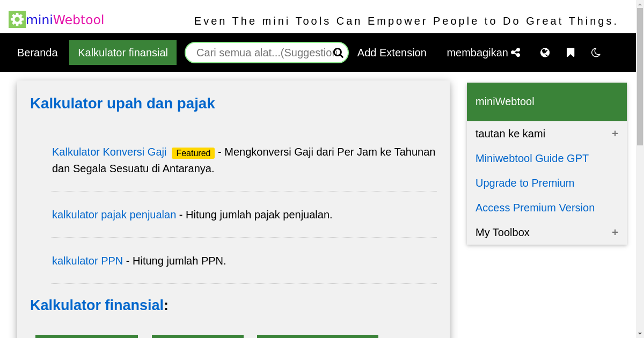Image resolution: width=644 pixels, height=338 pixels.
Task: Focus the Cari semua alat search field
Action: (263, 53)
